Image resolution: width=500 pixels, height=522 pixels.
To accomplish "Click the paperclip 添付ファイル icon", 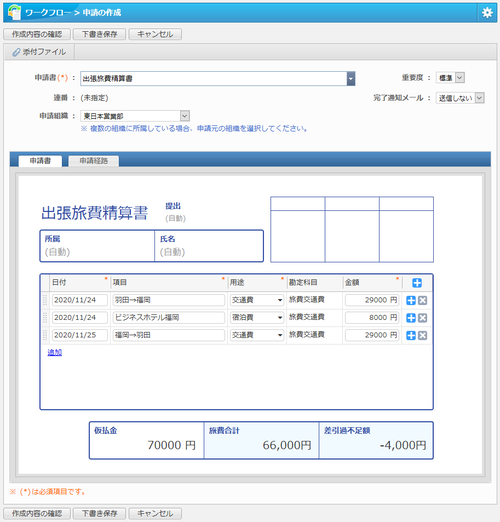I will (x=16, y=52).
